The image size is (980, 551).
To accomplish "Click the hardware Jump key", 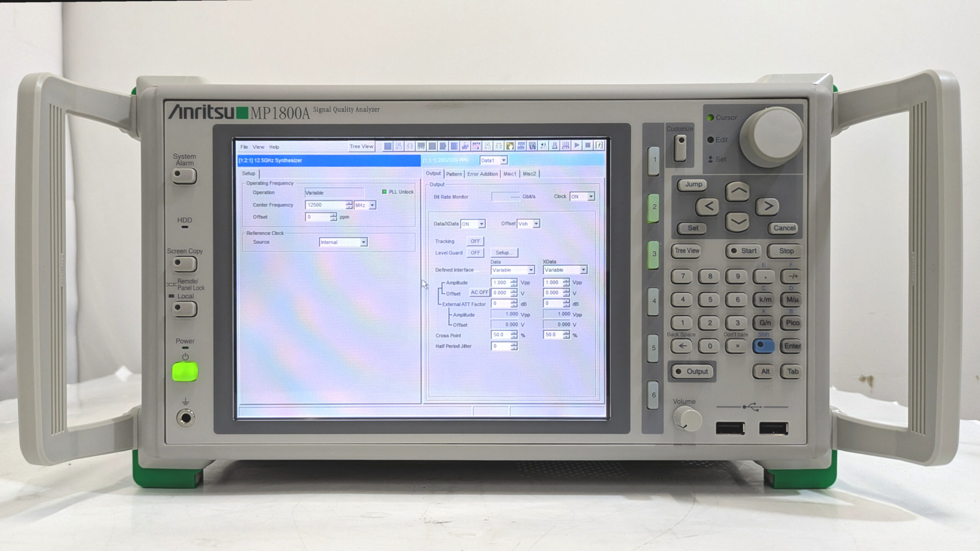I will point(692,185).
